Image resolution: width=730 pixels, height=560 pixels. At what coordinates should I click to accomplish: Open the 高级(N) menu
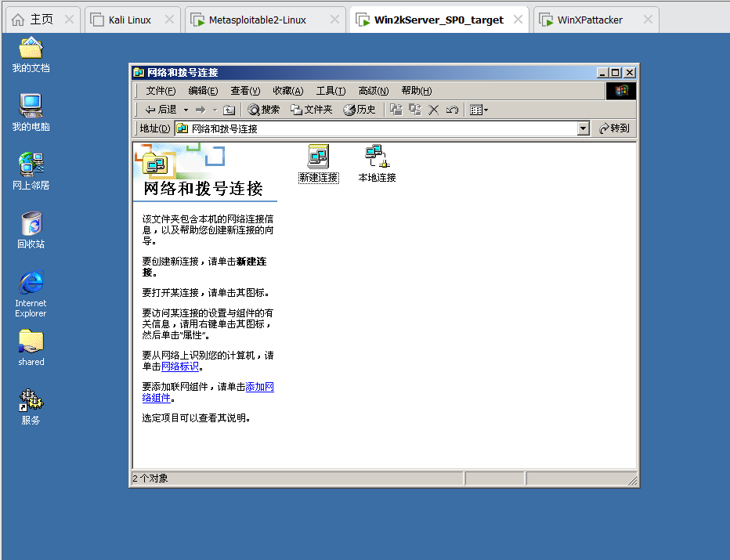(374, 91)
